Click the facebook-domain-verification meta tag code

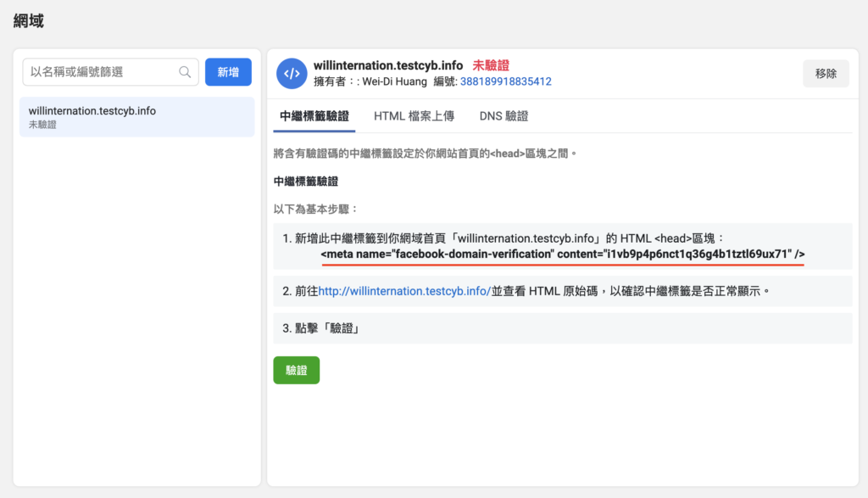click(563, 254)
